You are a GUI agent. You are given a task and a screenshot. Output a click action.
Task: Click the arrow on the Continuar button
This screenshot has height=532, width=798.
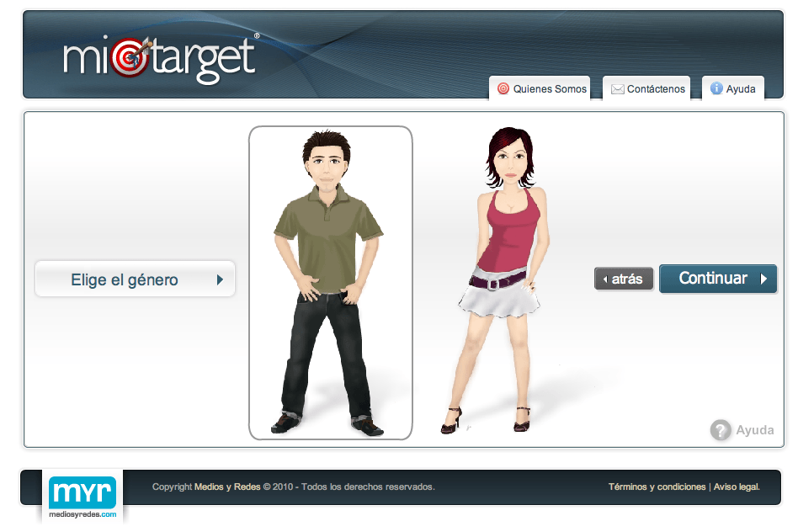[763, 279]
